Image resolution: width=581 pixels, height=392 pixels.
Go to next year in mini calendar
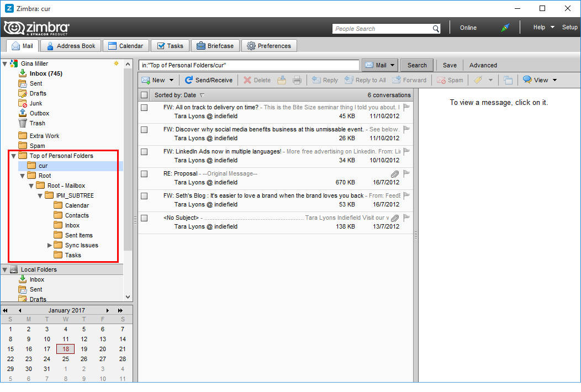[x=120, y=310]
